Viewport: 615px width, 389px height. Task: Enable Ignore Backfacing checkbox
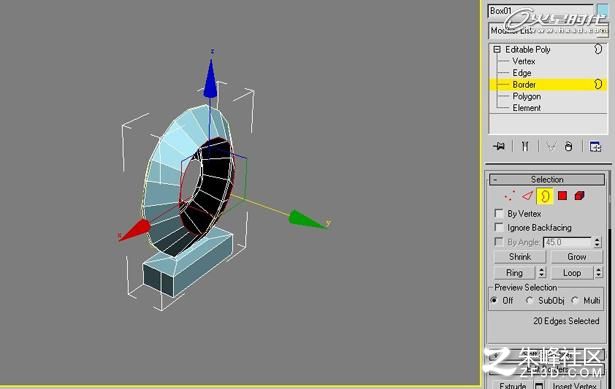(x=499, y=227)
